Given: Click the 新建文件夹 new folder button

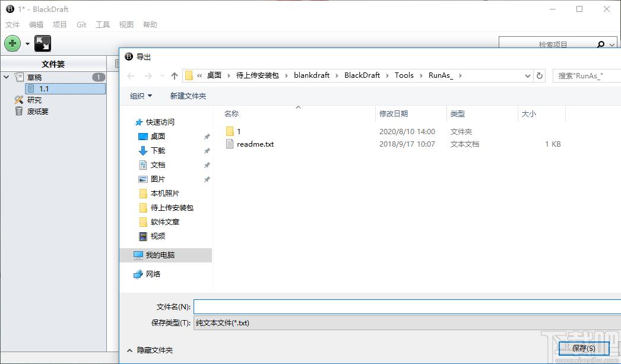Looking at the screenshot, I should [188, 96].
